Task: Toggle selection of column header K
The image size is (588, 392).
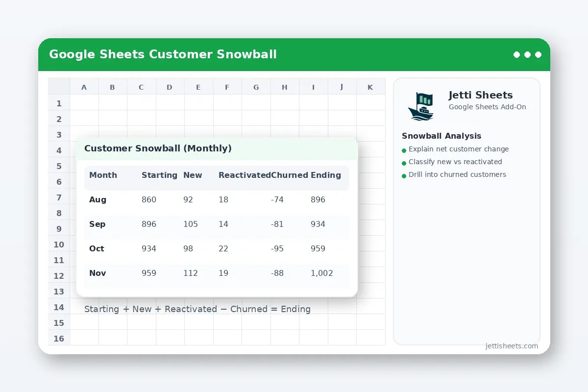Action: click(x=370, y=86)
